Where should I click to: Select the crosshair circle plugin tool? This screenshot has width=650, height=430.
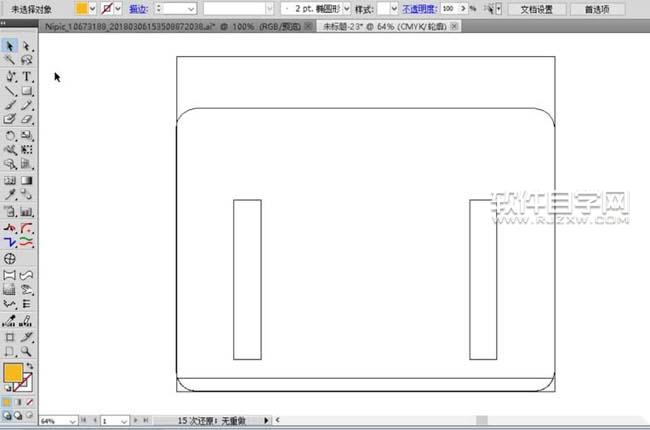pos(10,259)
